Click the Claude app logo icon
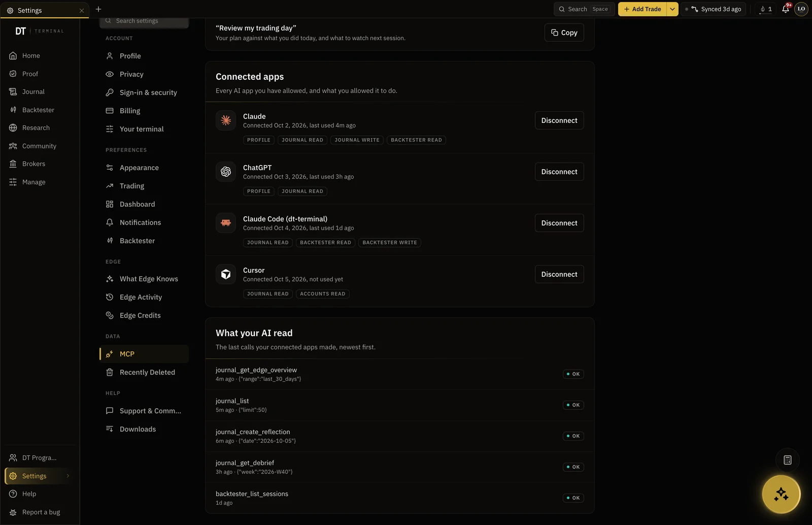The height and width of the screenshot is (525, 812). coord(226,120)
